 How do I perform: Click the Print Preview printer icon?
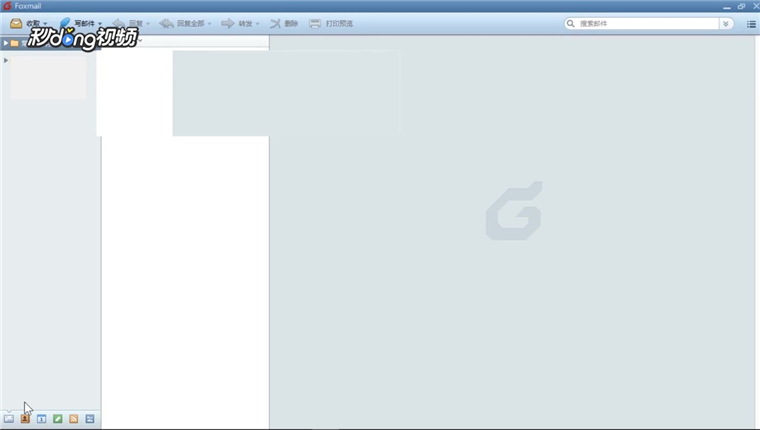click(315, 23)
